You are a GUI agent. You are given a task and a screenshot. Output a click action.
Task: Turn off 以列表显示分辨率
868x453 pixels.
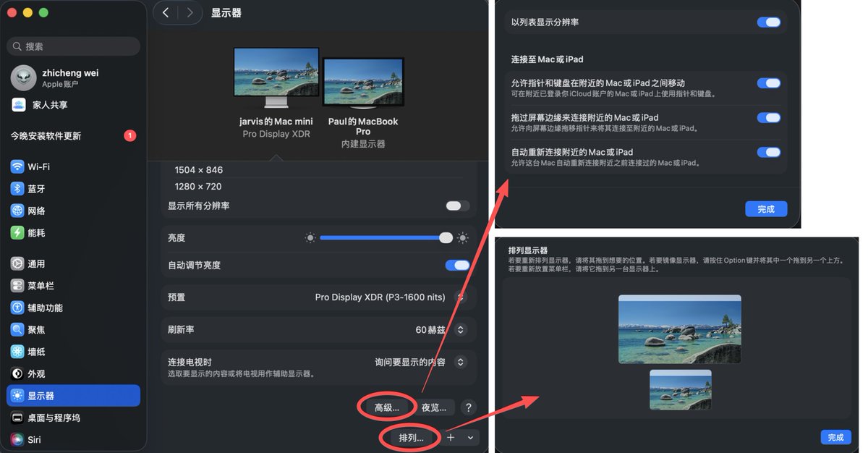(x=768, y=22)
